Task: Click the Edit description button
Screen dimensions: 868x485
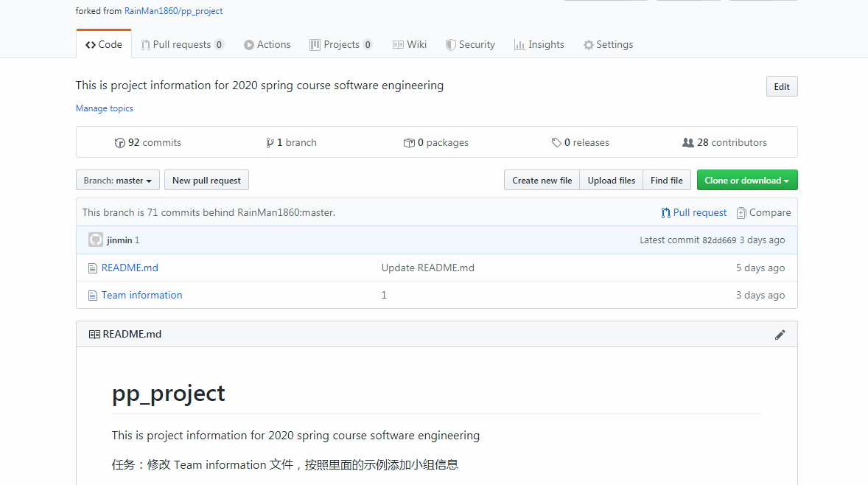Action: [782, 87]
